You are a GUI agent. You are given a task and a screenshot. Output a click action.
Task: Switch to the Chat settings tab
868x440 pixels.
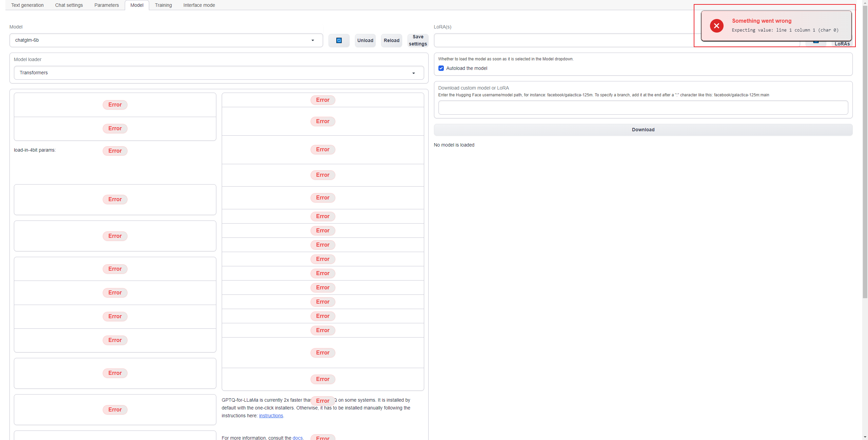click(x=69, y=5)
